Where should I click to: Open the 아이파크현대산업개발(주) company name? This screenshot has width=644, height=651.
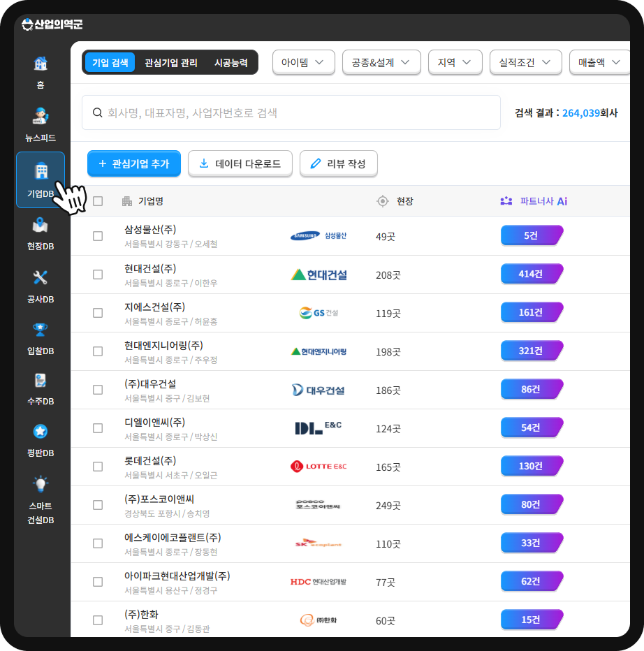pos(177,576)
